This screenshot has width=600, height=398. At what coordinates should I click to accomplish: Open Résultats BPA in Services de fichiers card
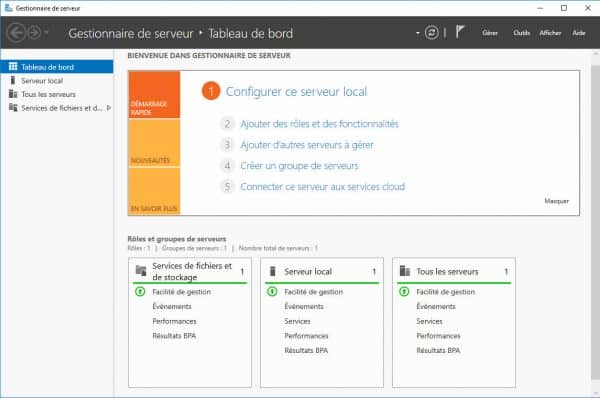tap(174, 336)
